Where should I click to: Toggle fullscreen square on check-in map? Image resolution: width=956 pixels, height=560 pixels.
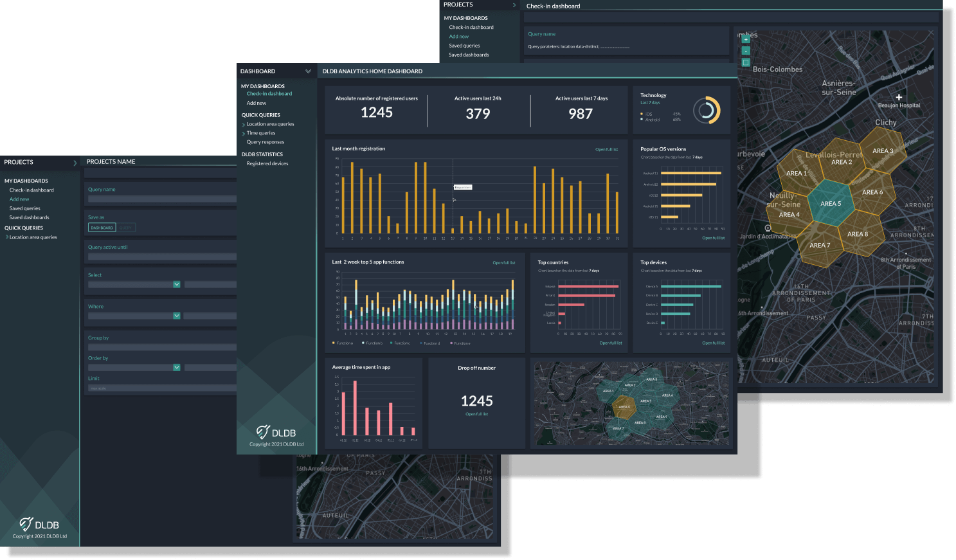click(746, 62)
